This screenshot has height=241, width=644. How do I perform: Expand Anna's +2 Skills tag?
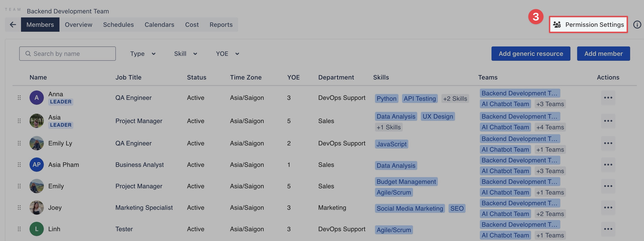455,99
